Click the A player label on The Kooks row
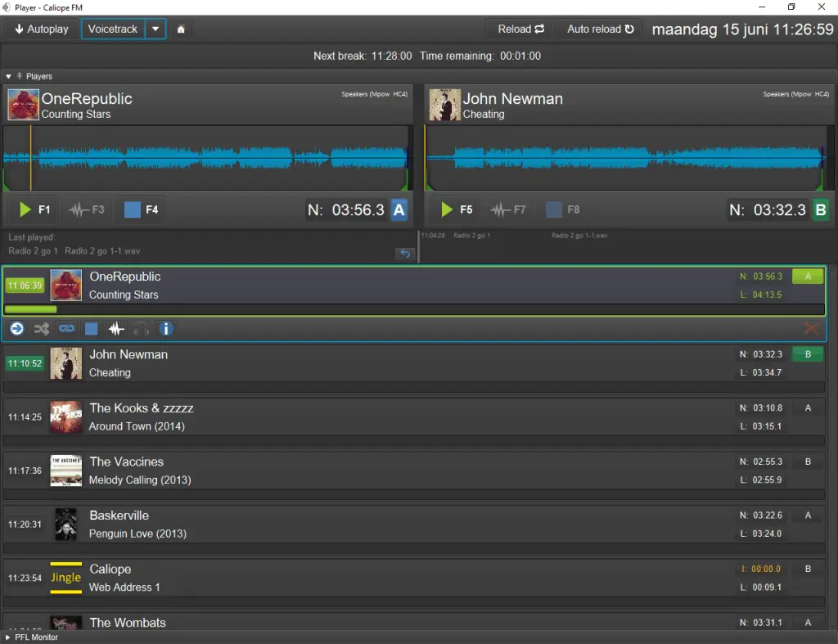 (x=808, y=408)
